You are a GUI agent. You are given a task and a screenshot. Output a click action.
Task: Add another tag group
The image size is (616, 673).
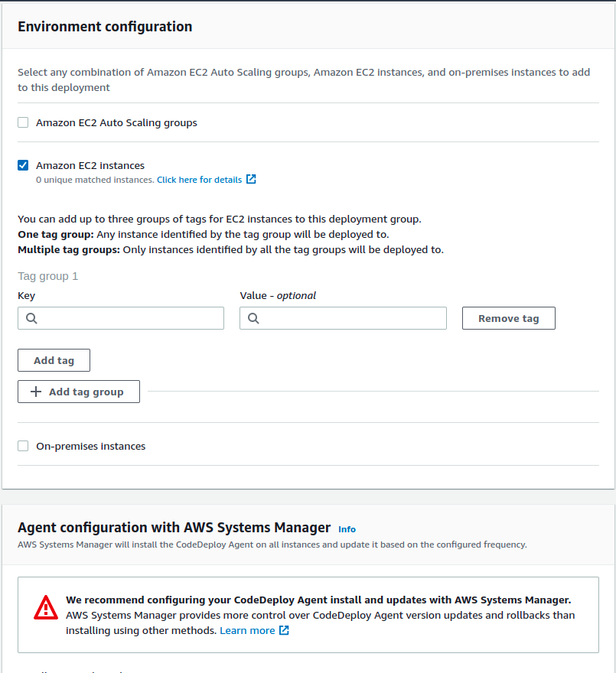(x=79, y=392)
